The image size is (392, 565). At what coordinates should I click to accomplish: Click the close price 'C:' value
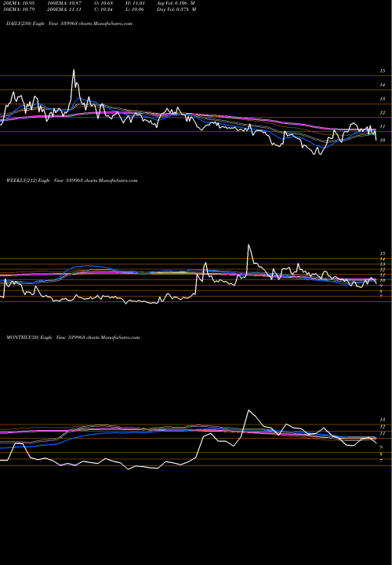click(x=104, y=9)
